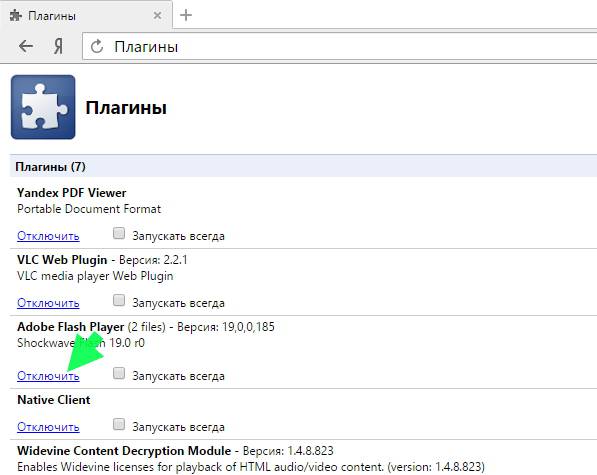Image resolution: width=597 pixels, height=475 pixels.
Task: Click the Native Client name
Action: 54,400
